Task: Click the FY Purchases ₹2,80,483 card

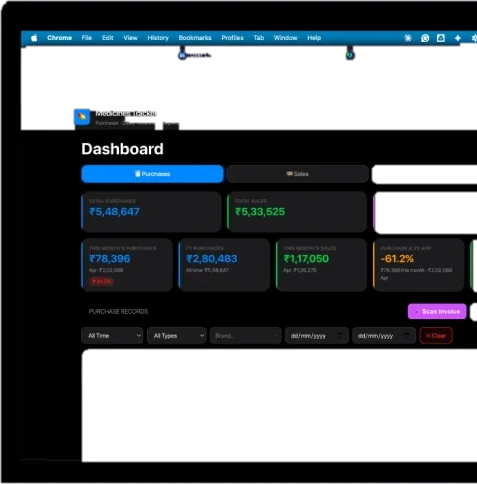Action: (224, 265)
